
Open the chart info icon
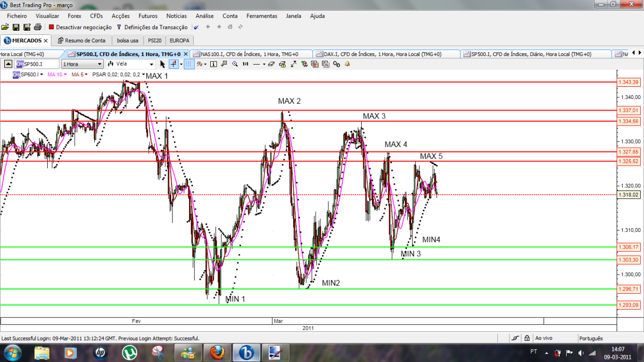[213, 64]
